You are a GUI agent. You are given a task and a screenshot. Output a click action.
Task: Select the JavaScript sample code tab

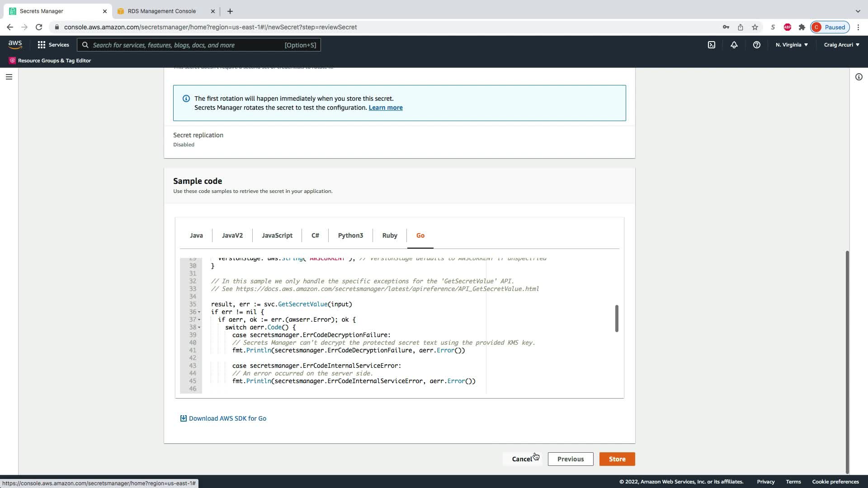coord(277,235)
